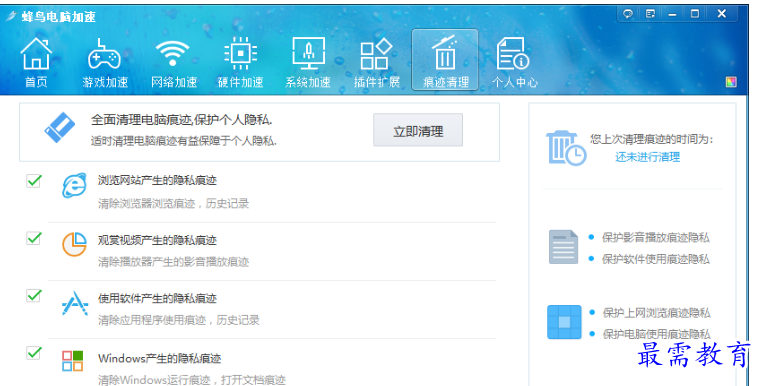759x386 pixels.
Task: Uncheck 浏览网站产生的隐私痕迹 checkbox
Action: (33, 181)
